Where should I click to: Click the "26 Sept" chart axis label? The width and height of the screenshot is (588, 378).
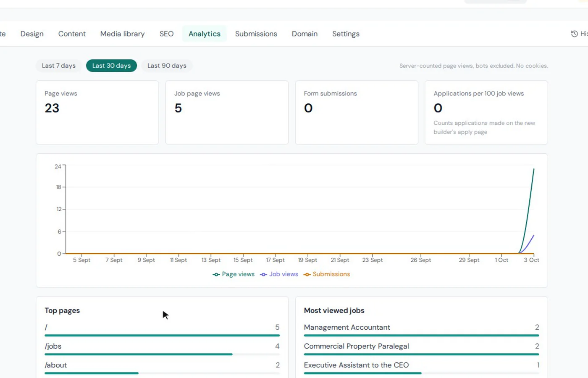[421, 260]
